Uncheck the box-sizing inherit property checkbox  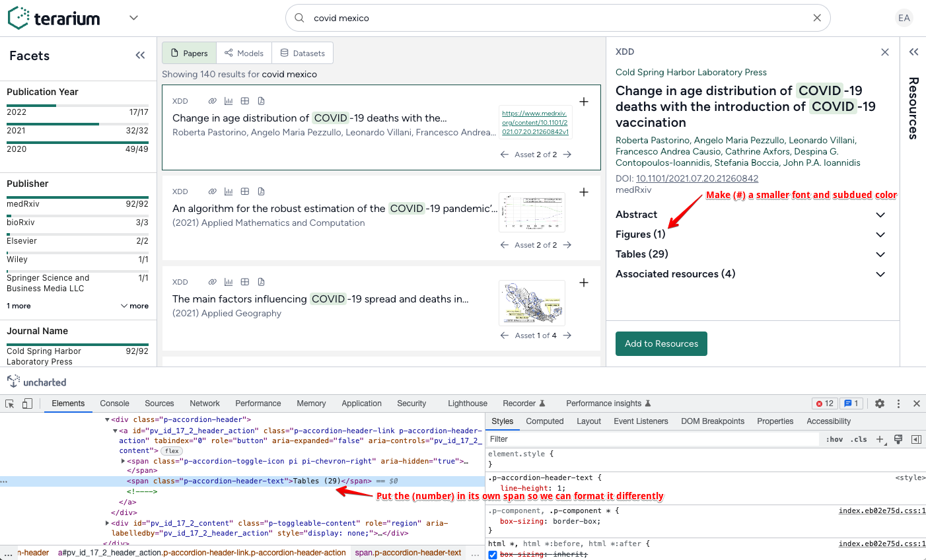coord(492,553)
